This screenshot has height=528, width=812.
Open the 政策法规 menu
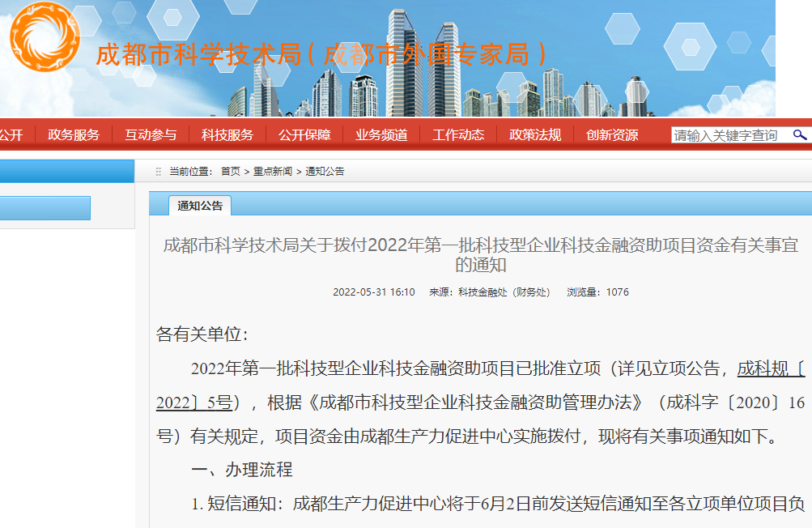(535, 135)
